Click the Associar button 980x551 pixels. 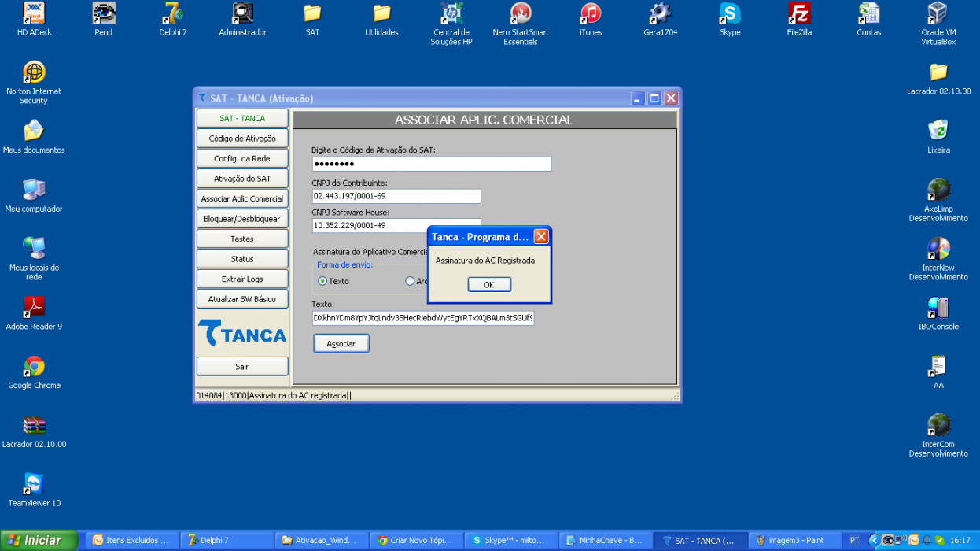(x=341, y=343)
